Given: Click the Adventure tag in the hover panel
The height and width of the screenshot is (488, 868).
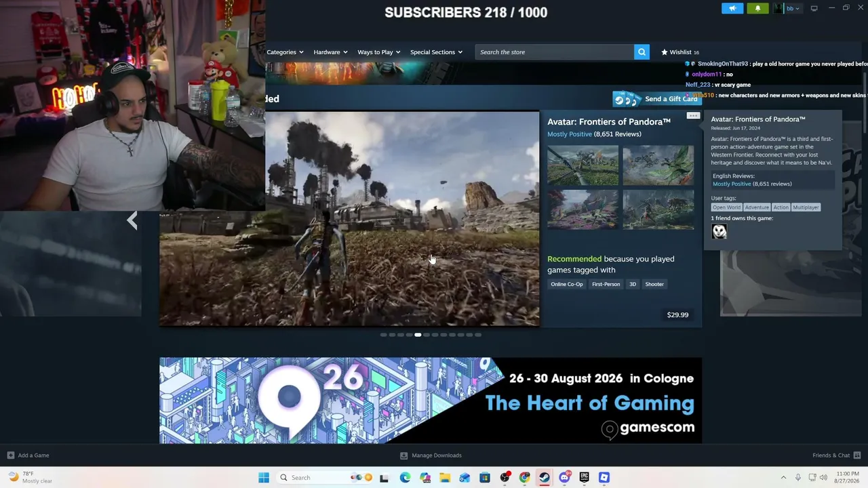Looking at the screenshot, I should tap(757, 207).
